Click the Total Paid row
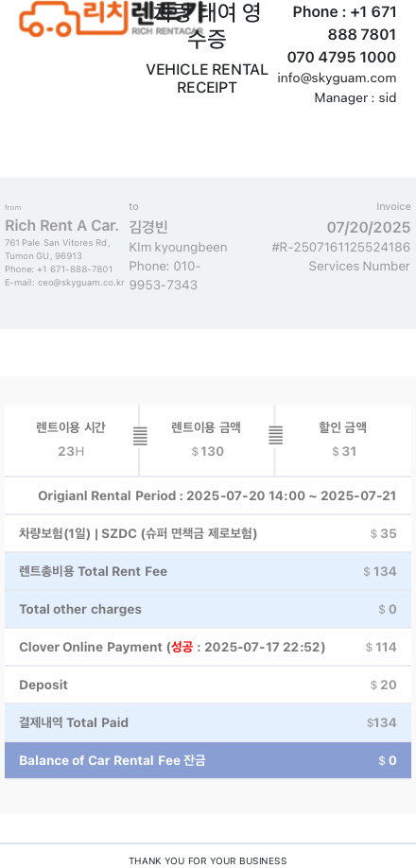Screen dimensions: 416x868 tap(208, 722)
